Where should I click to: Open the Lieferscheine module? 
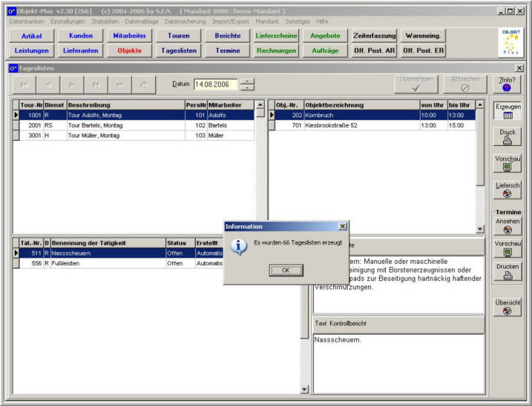[x=276, y=36]
